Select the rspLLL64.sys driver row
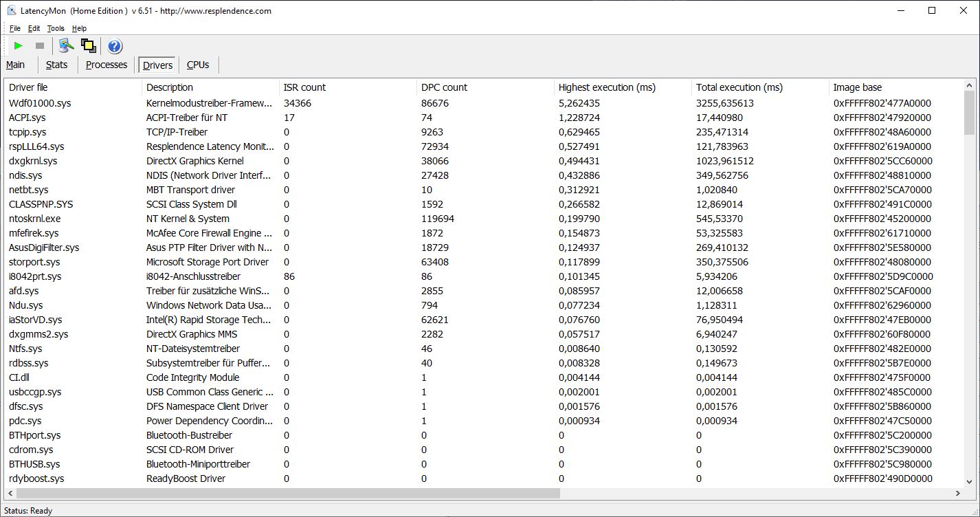980x517 pixels. tap(484, 146)
